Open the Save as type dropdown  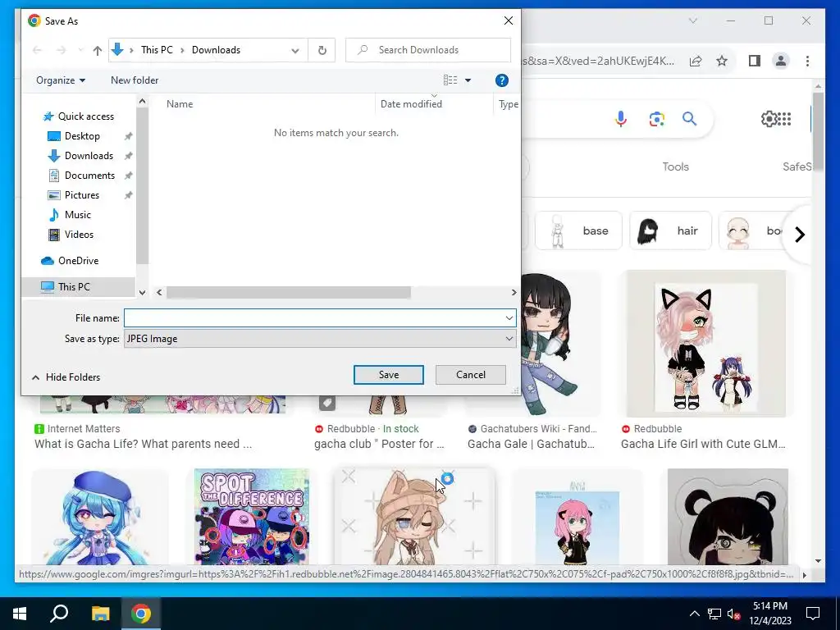(x=320, y=339)
